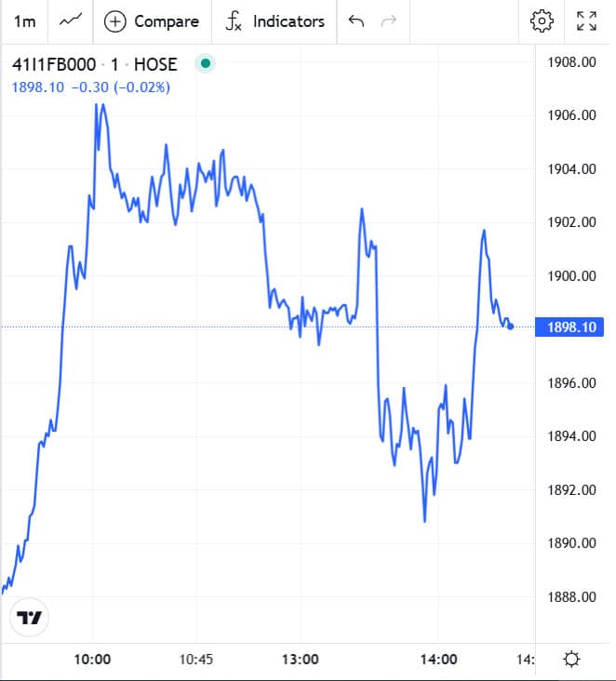Open axis settings gear at bottom right
The width and height of the screenshot is (616, 681).
click(x=571, y=660)
